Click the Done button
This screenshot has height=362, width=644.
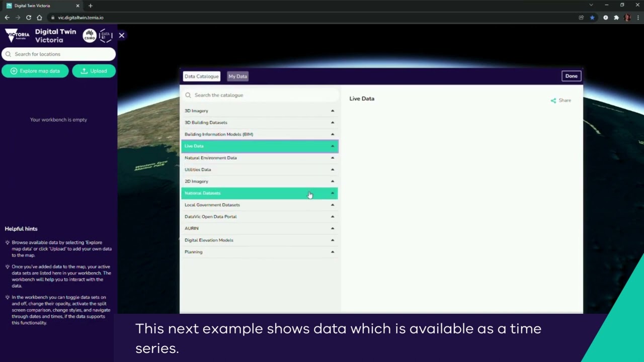[x=571, y=76]
